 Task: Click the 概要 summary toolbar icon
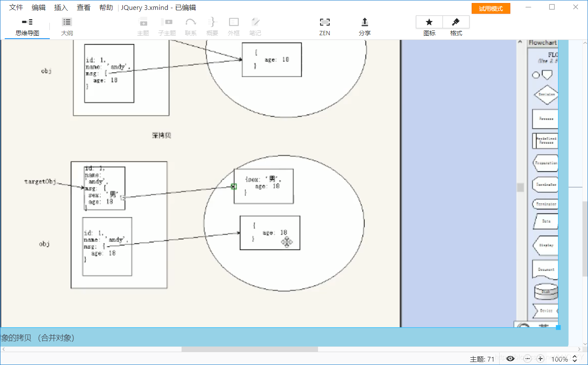pos(212,27)
